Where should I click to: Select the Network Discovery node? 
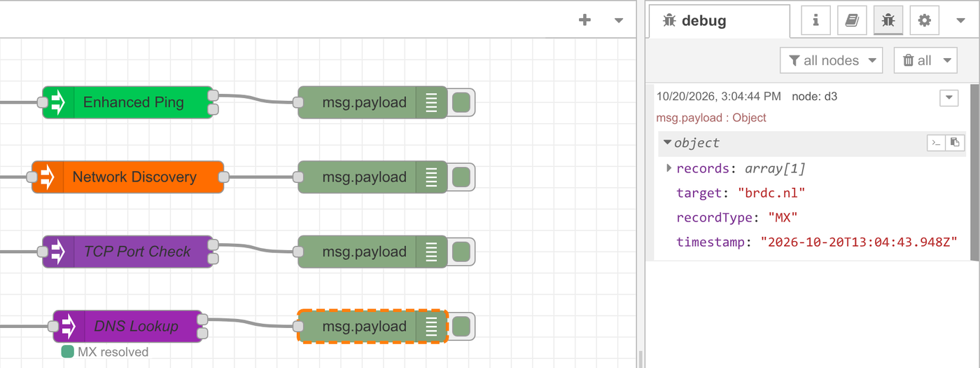point(128,177)
